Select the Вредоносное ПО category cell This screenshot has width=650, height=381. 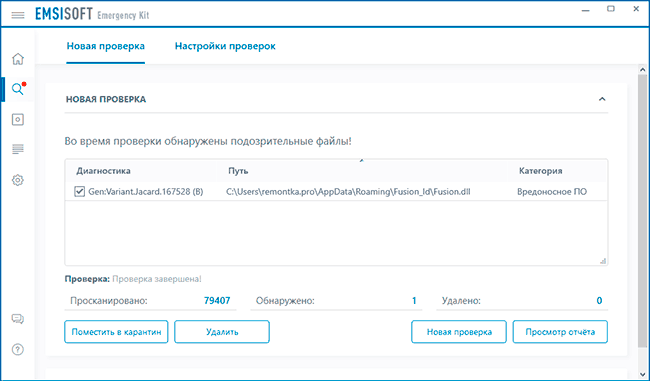tap(552, 192)
